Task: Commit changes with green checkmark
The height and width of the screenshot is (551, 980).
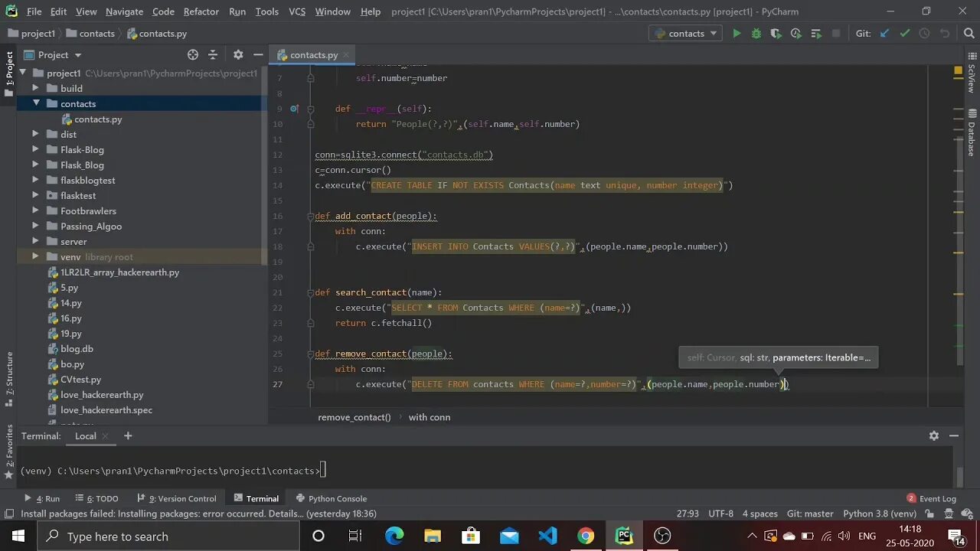Action: [x=904, y=34]
